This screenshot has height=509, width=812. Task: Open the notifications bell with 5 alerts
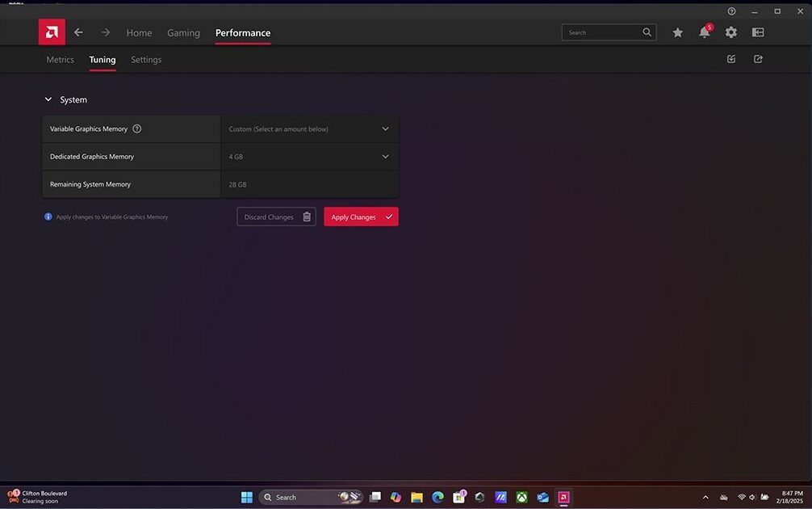click(703, 32)
